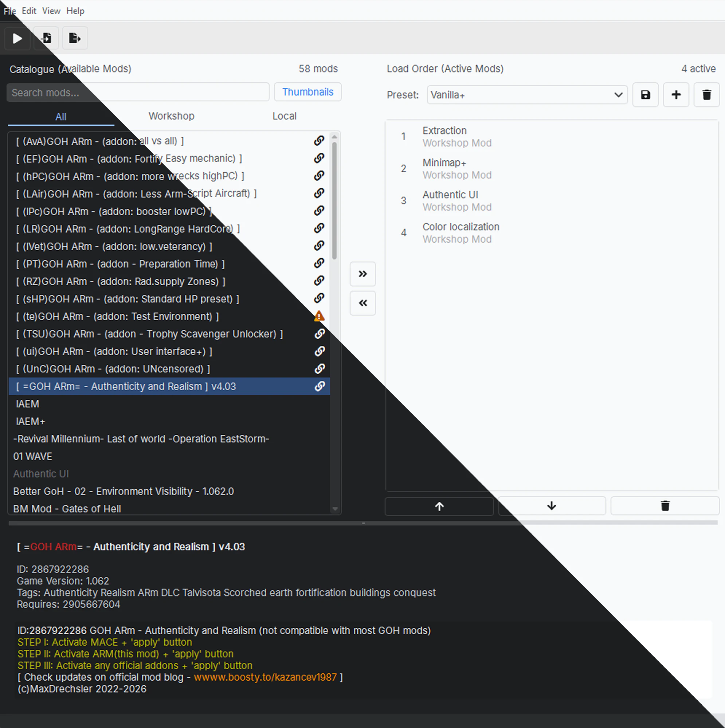Image resolution: width=725 pixels, height=728 pixels.
Task: Open the File menu
Action: [x=10, y=11]
